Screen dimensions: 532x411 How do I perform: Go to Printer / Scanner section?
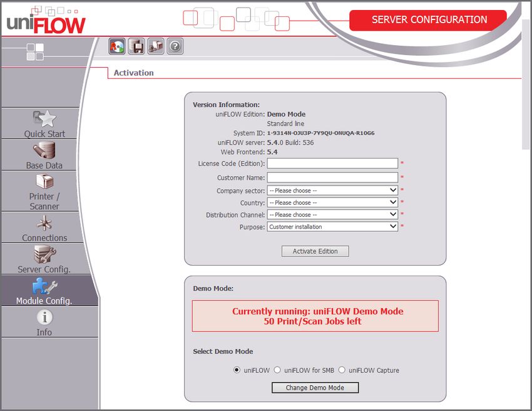44,191
